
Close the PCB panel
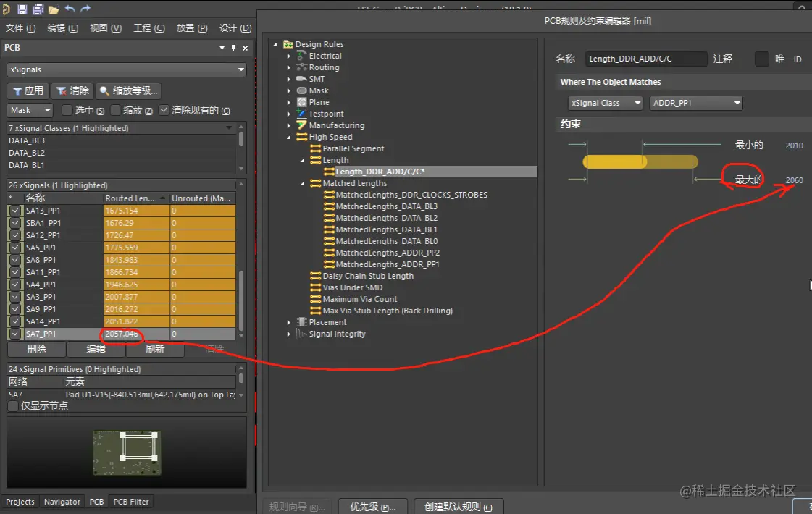coord(246,48)
